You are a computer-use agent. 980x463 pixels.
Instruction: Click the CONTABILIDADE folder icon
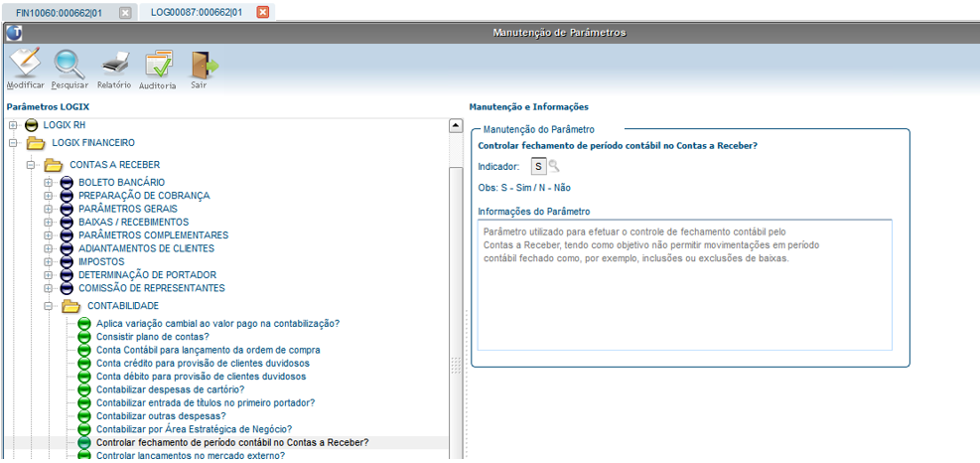[x=70, y=306]
